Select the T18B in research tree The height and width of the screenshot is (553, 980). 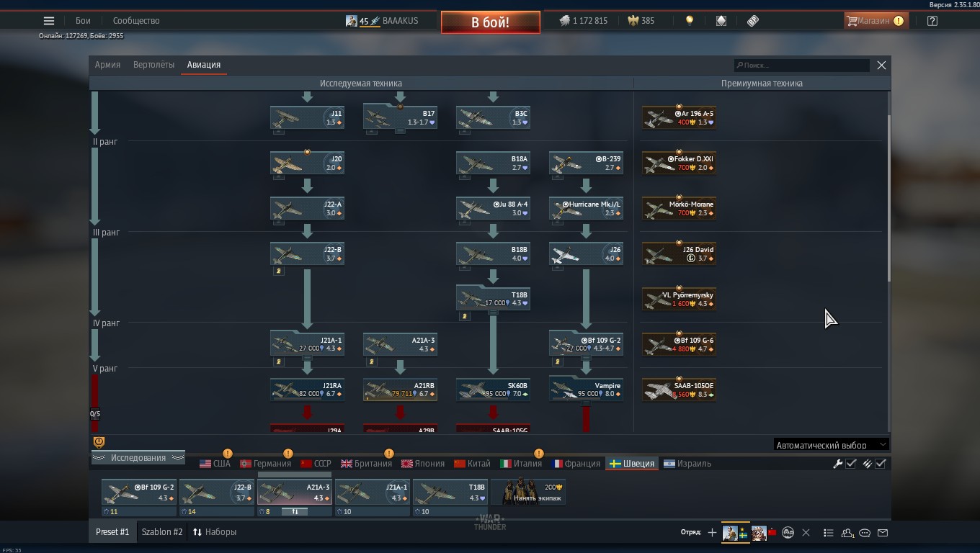493,299
